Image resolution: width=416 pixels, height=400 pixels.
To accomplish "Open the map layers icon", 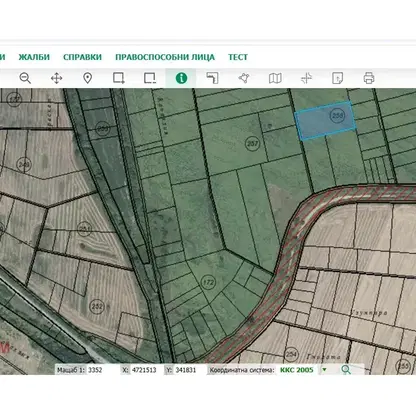I will coord(275,78).
